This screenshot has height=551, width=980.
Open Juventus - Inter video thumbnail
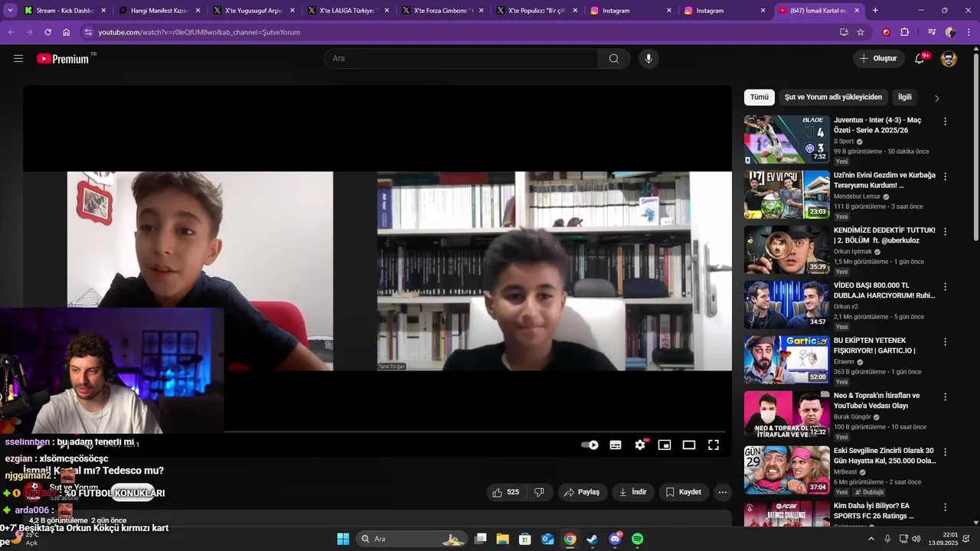(x=787, y=139)
